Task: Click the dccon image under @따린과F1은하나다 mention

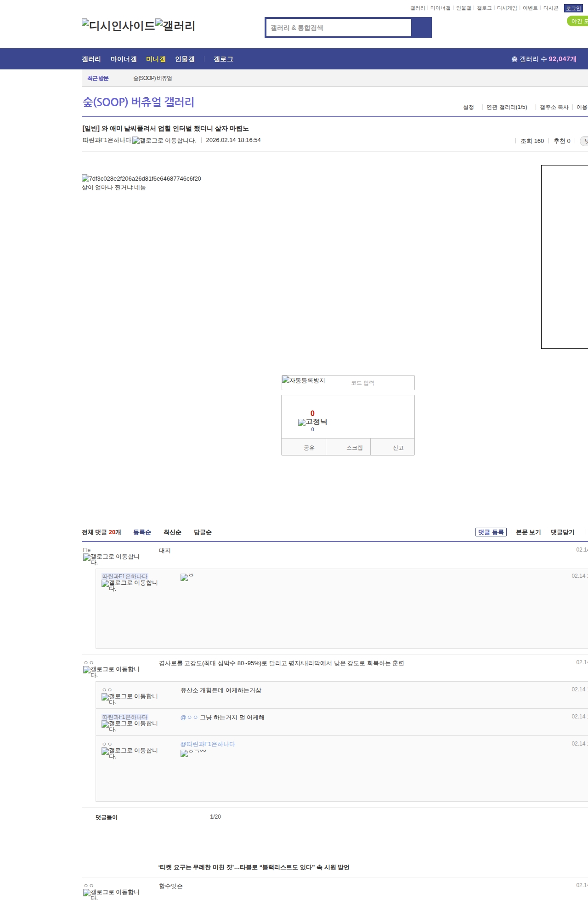Action: click(193, 753)
